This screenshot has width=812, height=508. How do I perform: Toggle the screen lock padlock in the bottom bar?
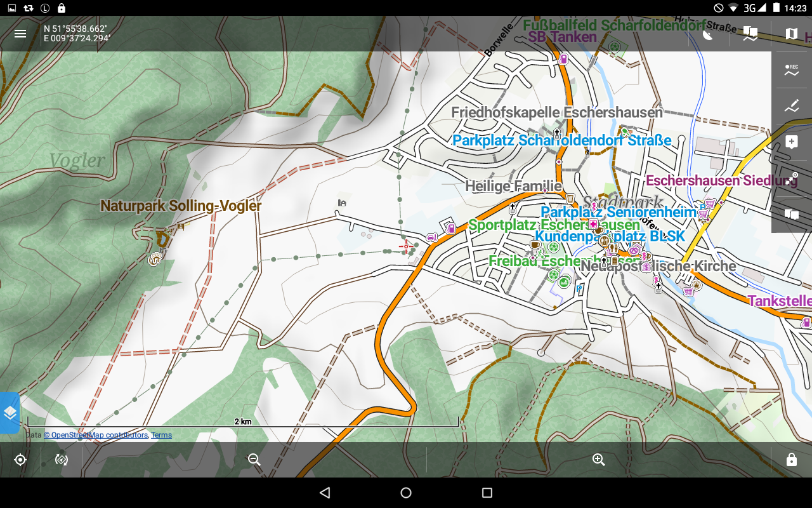[792, 460]
